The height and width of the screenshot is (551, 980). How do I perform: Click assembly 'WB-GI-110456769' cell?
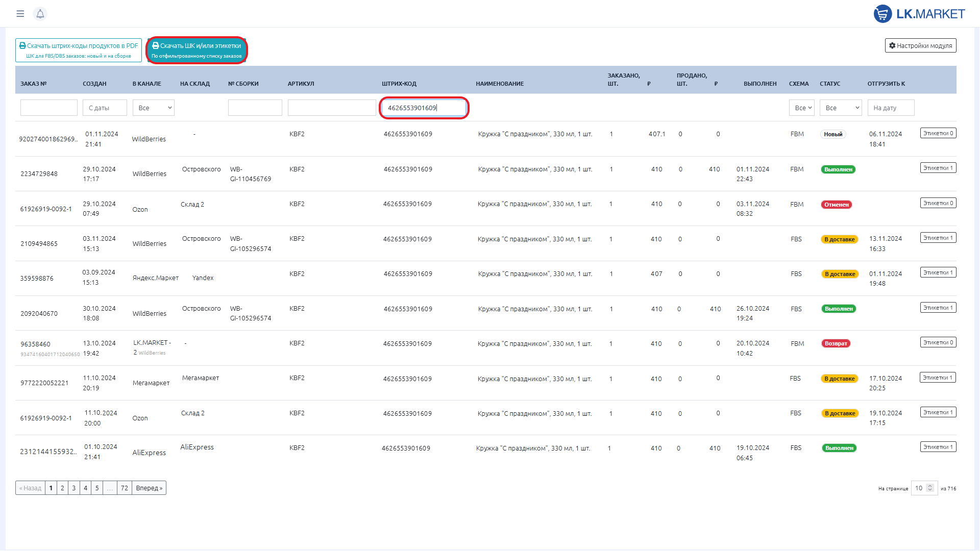[x=251, y=174]
